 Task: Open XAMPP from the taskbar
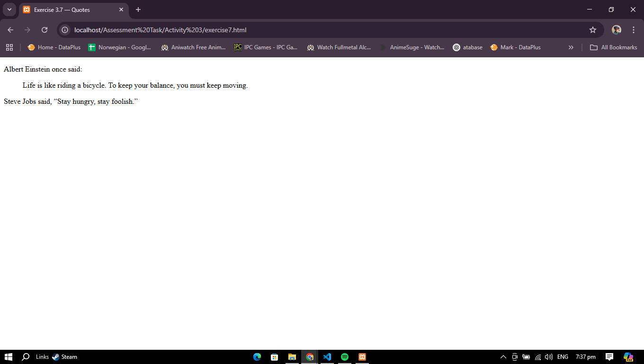tap(362, 357)
